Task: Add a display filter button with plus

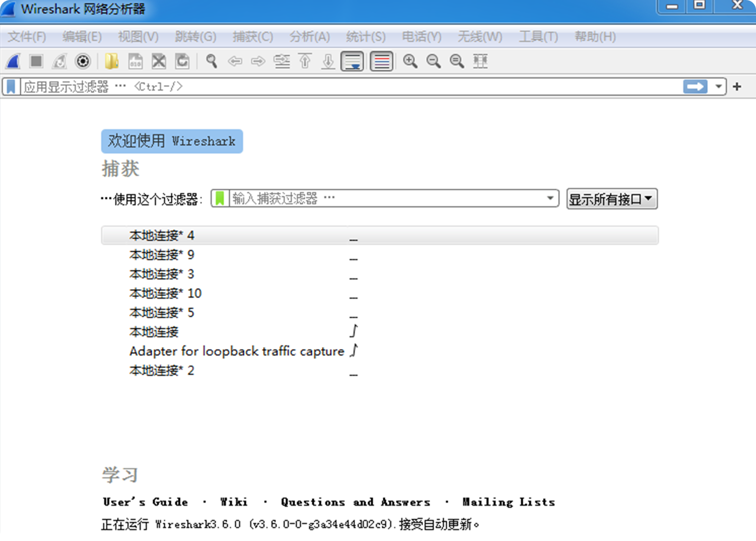Action: click(737, 87)
